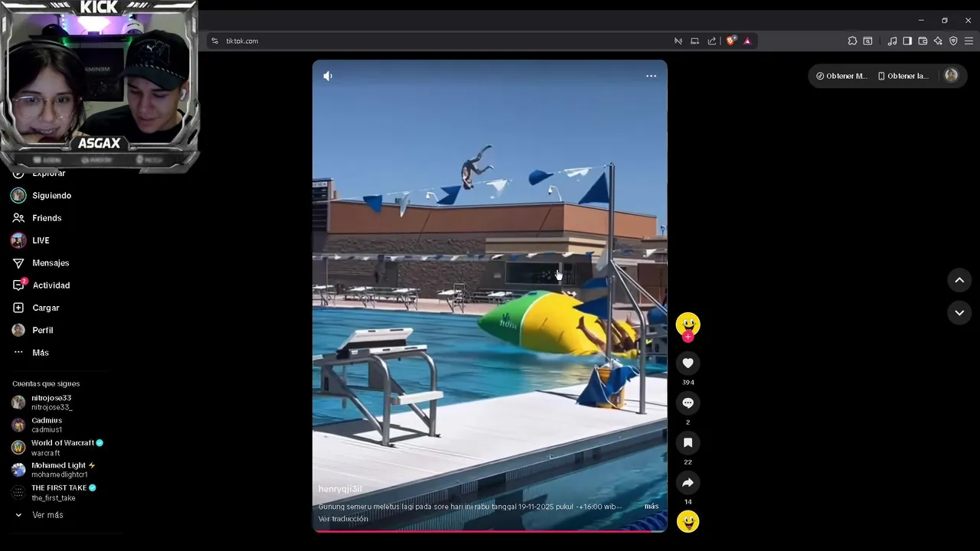
Task: Open the Cargar upload page
Action: point(46,308)
